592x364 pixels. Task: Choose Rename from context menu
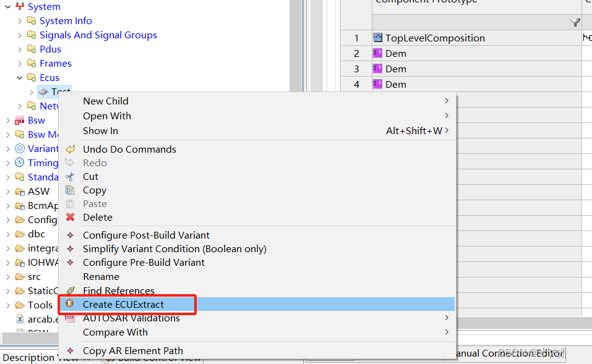coord(101,276)
